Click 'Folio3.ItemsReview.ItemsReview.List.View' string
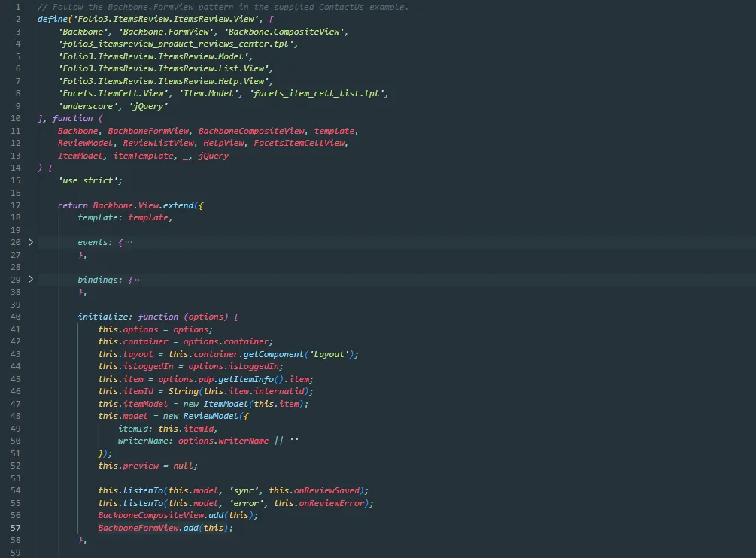 [163, 68]
